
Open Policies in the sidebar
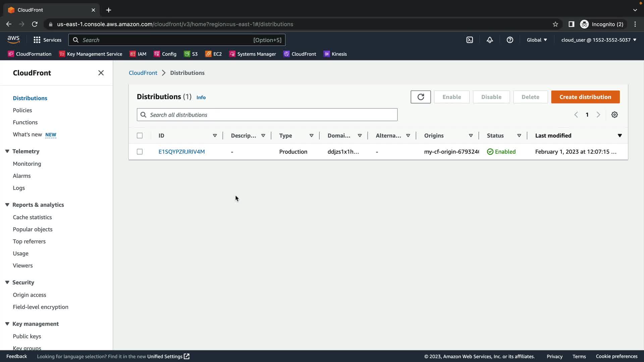tap(22, 110)
